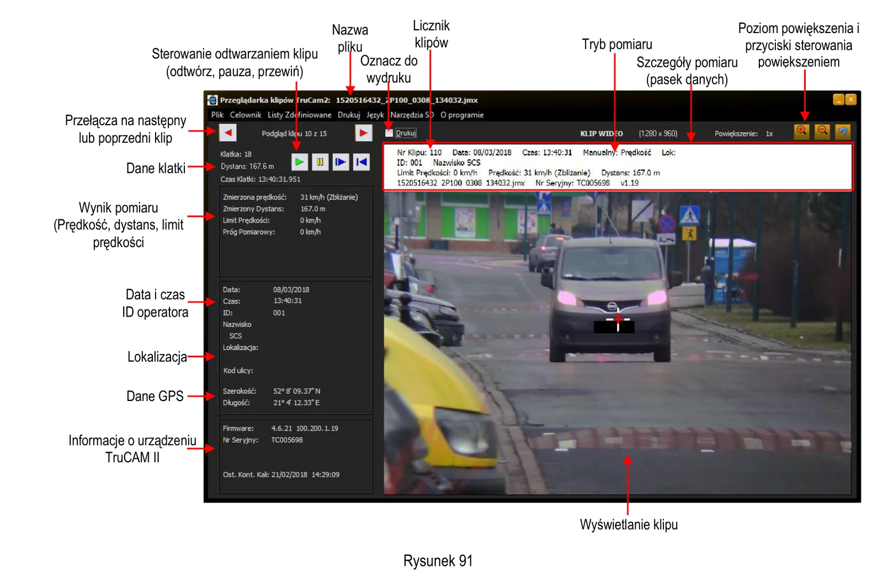The width and height of the screenshot is (883, 588).
Task: Open the Celownik menu
Action: coord(246,115)
